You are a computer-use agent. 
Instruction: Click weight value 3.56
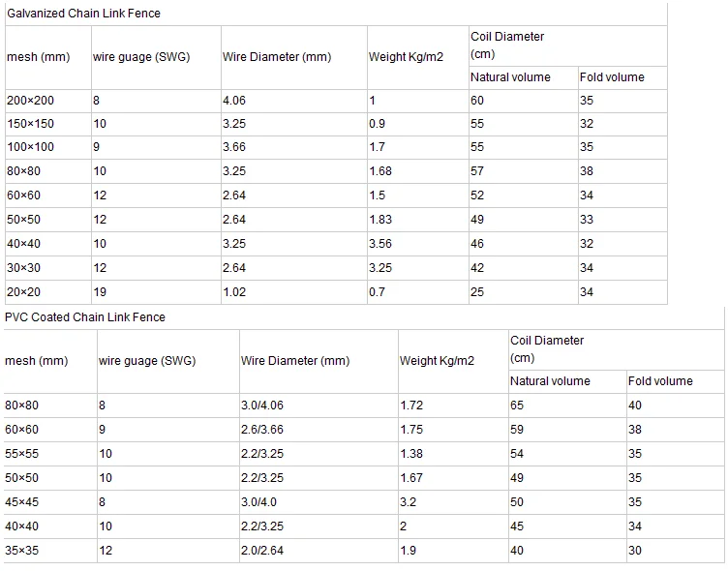coord(380,244)
